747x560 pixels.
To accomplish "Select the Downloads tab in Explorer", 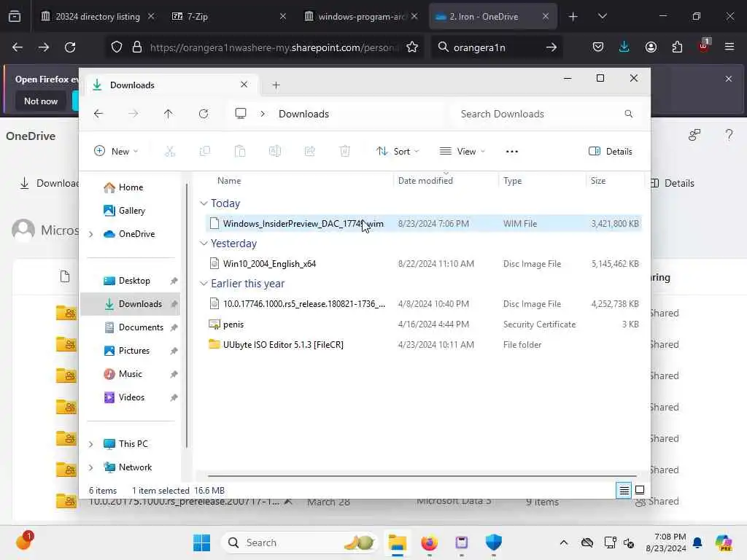I will click(170, 85).
